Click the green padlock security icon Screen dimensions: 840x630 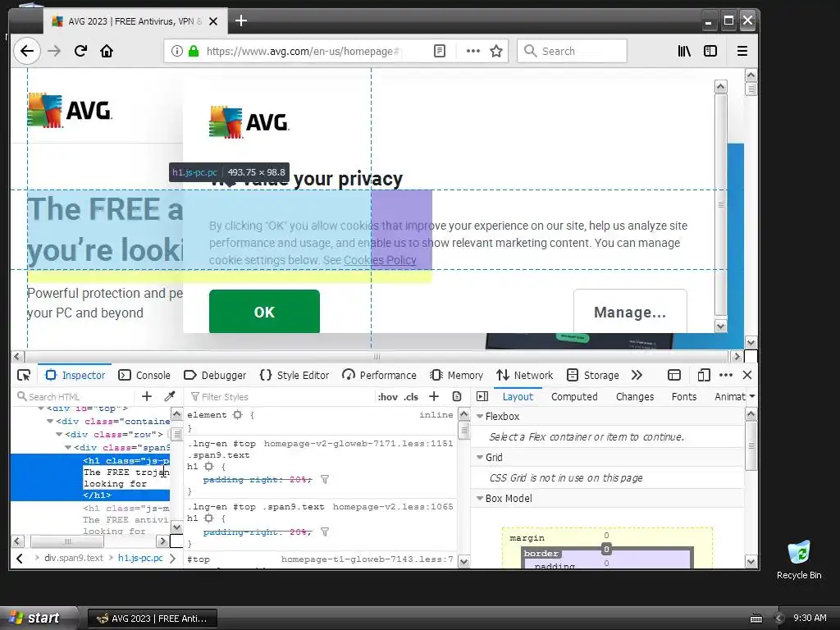click(194, 51)
